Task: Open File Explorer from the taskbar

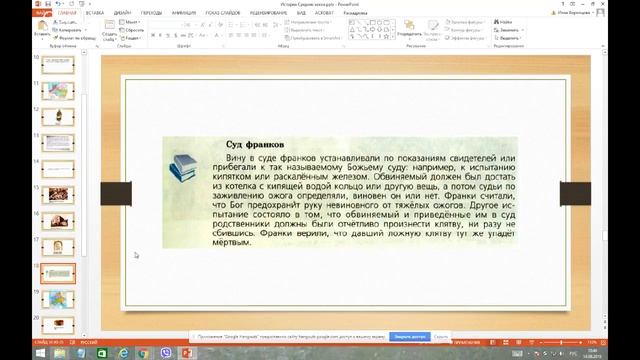Action: coord(60,353)
